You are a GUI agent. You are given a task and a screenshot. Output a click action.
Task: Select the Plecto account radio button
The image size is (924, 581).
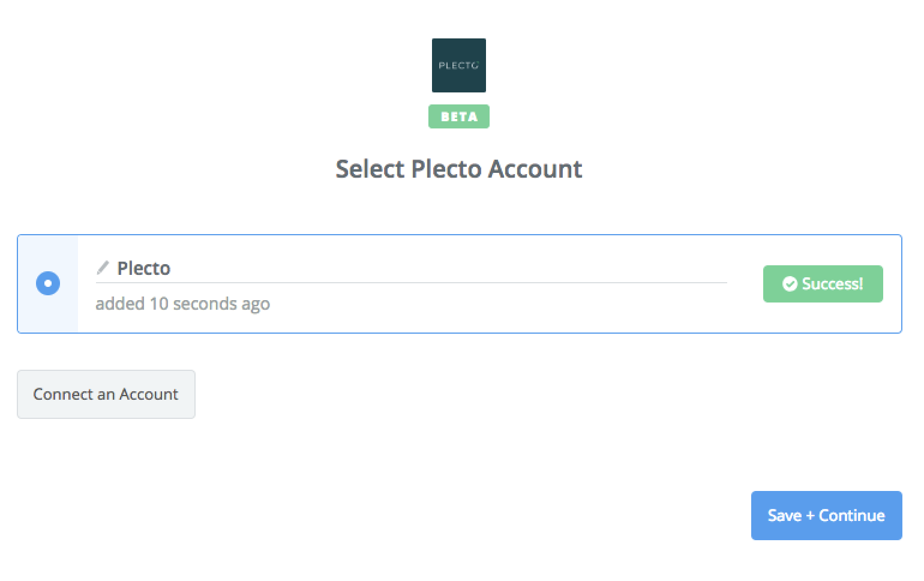(x=48, y=283)
